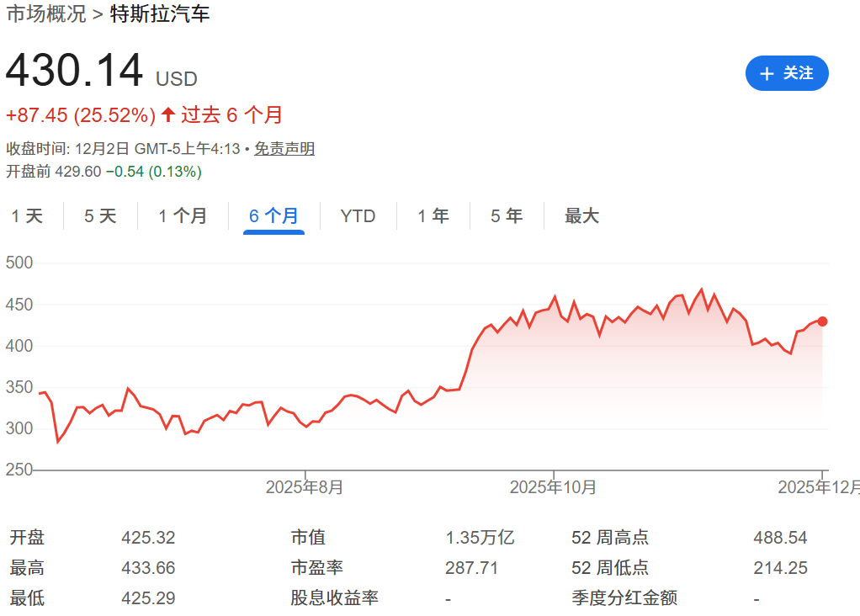The height and width of the screenshot is (616, 860).
Task: Show the 最大 all-time chart
Action: [x=581, y=215]
